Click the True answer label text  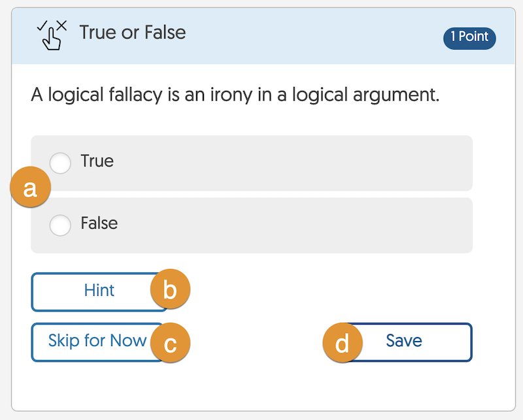97,161
